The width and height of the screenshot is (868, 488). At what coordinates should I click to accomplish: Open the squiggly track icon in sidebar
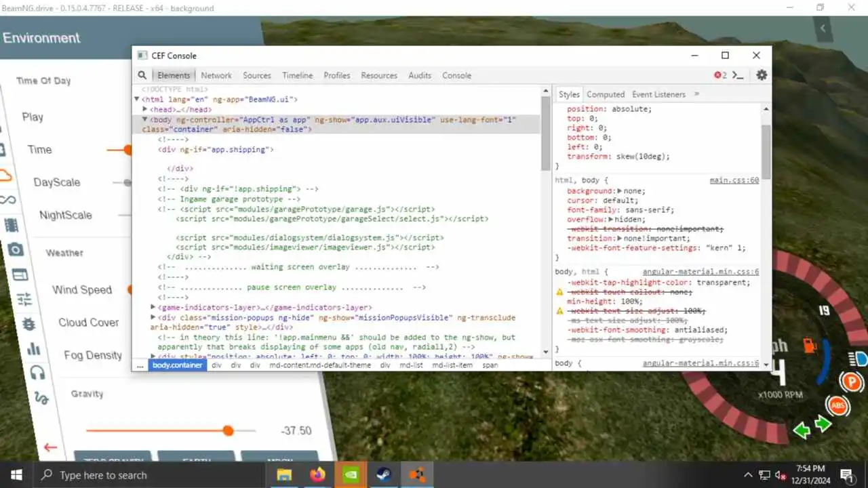coord(41,397)
